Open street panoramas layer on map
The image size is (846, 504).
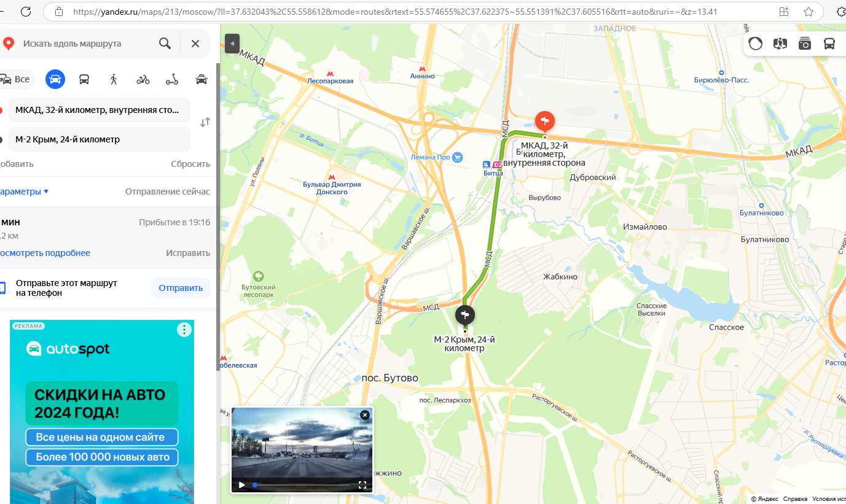[780, 44]
